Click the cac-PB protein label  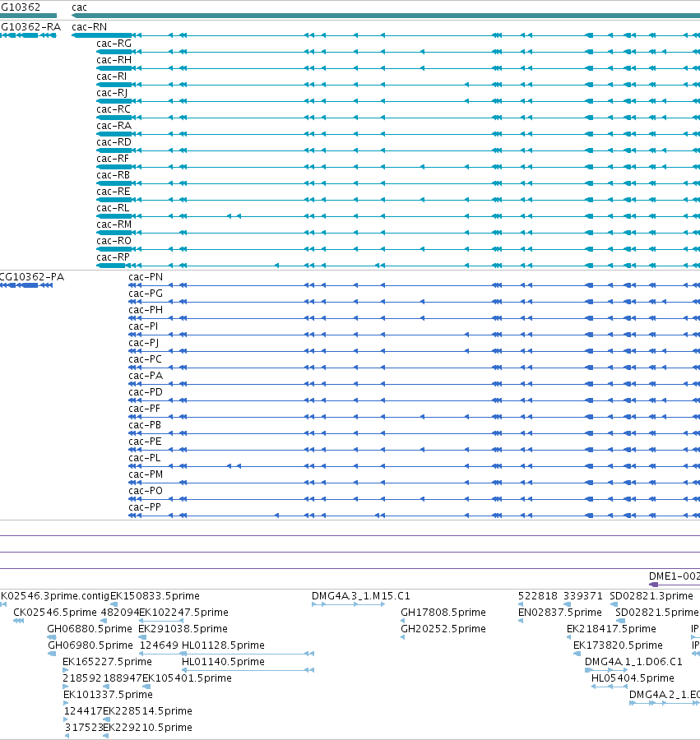(x=145, y=425)
